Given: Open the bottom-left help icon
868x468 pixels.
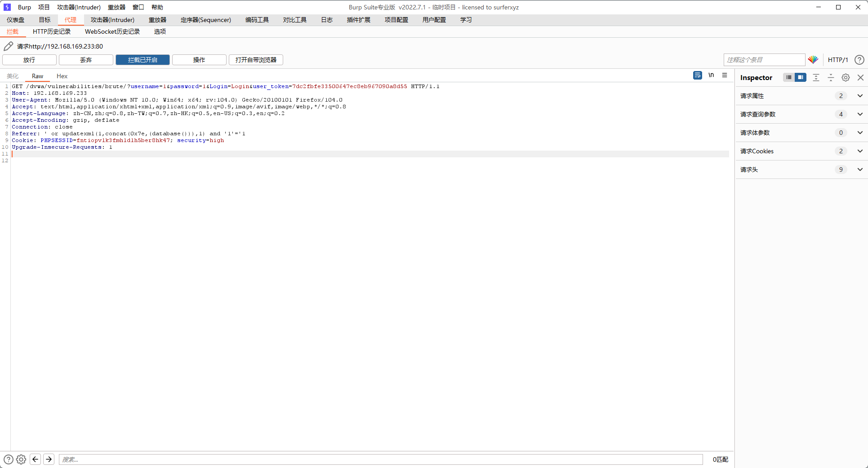Looking at the screenshot, I should 8,459.
